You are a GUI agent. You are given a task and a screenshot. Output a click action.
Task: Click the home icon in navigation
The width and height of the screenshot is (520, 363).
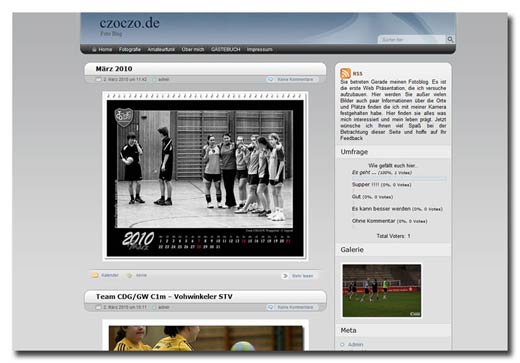click(94, 50)
